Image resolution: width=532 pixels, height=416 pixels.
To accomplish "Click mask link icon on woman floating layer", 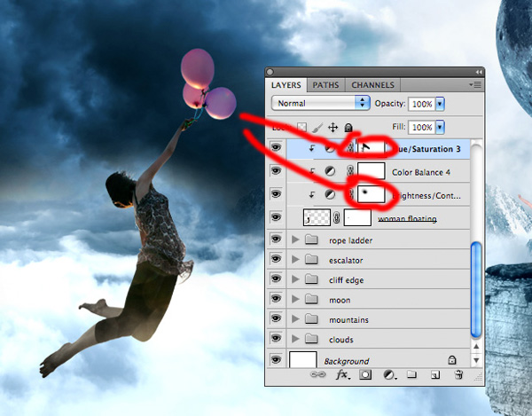I will point(336,217).
